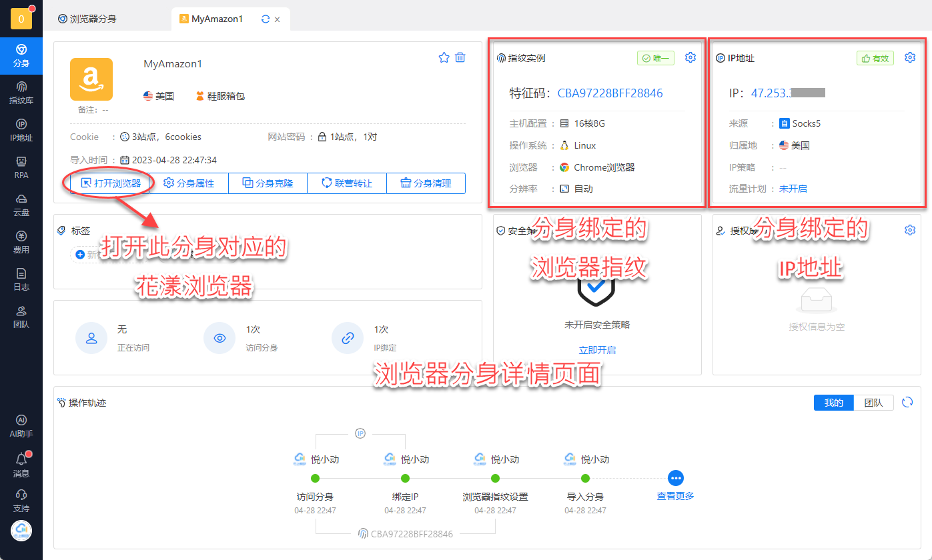
Task: Click the 打开浏览器 button
Action: tap(110, 183)
